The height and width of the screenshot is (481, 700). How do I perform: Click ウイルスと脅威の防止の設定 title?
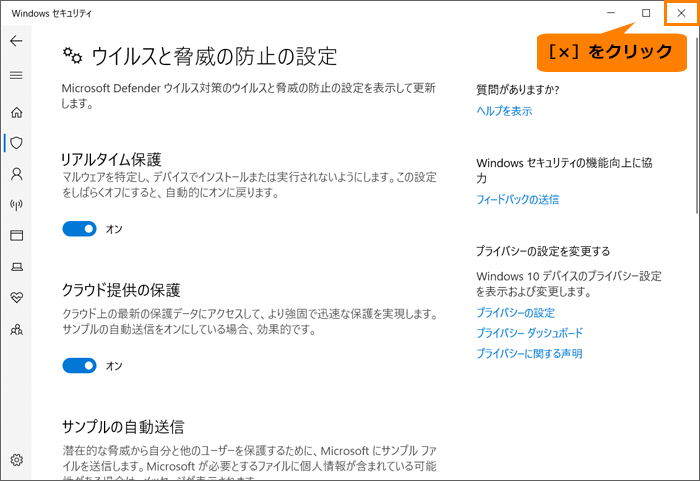(x=214, y=57)
